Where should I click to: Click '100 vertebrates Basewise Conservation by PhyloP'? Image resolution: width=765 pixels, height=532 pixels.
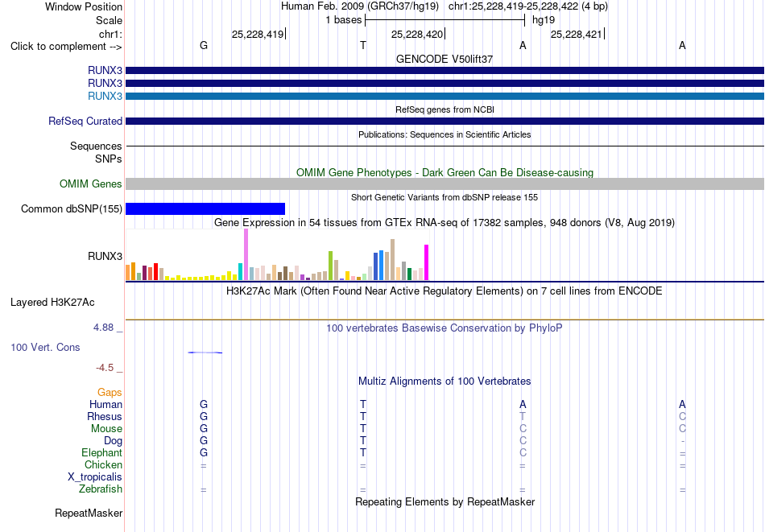tap(445, 328)
